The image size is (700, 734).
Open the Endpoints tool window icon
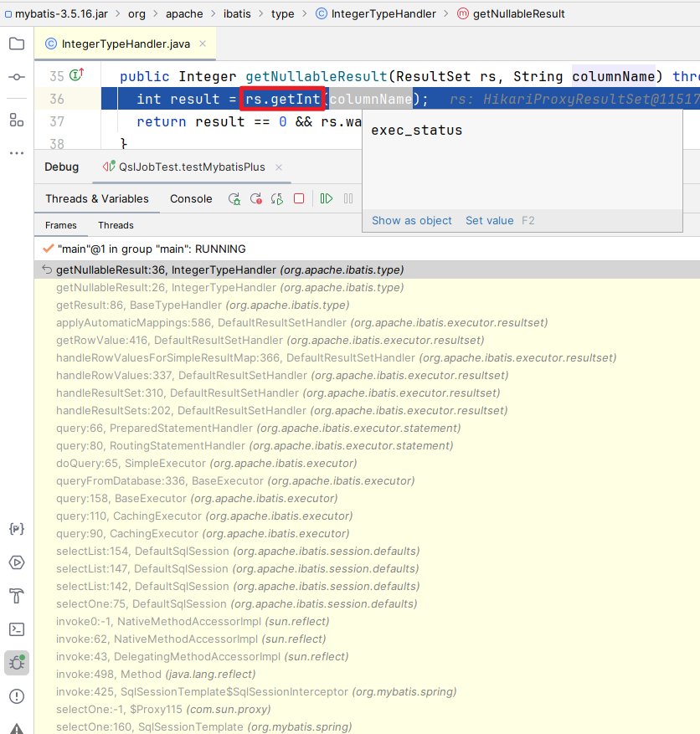(17, 529)
